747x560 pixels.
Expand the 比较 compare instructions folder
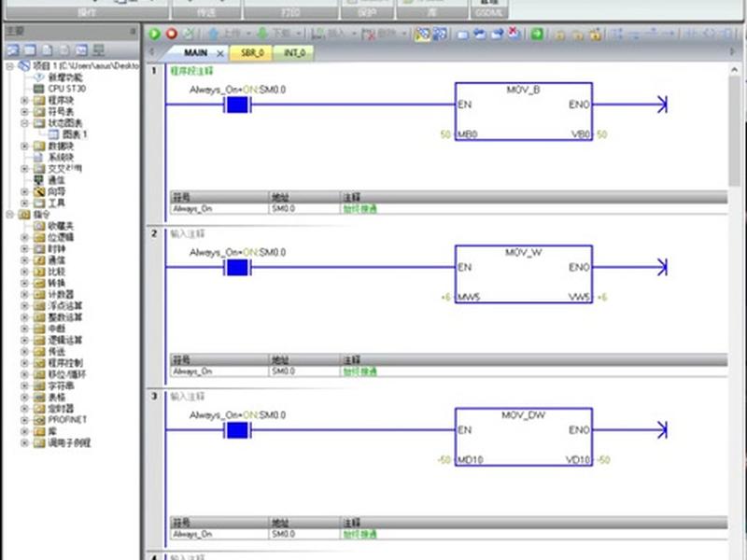coord(24,272)
